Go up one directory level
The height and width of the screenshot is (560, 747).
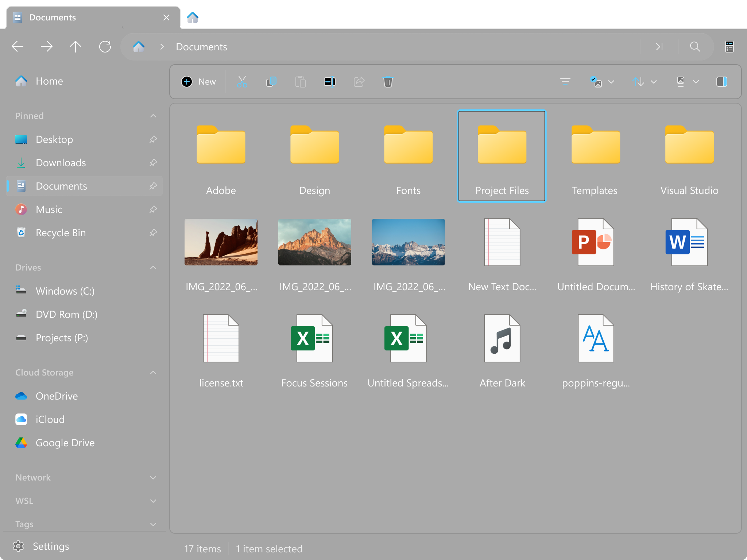click(76, 47)
